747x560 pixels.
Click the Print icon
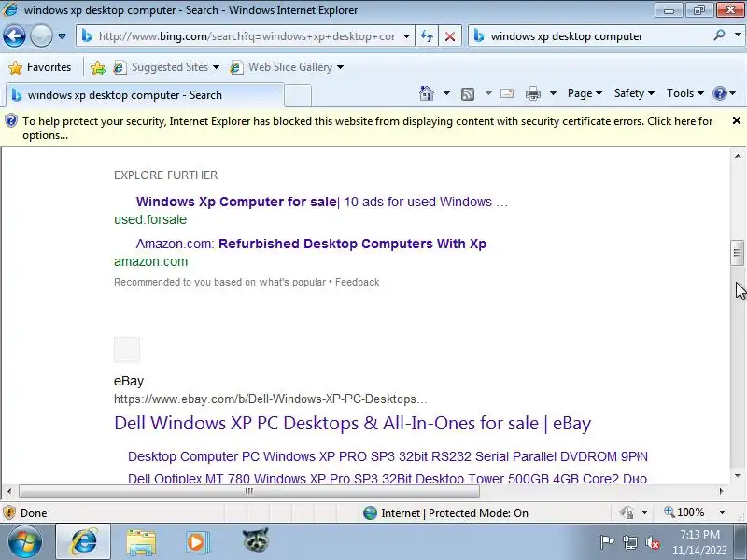click(x=532, y=93)
